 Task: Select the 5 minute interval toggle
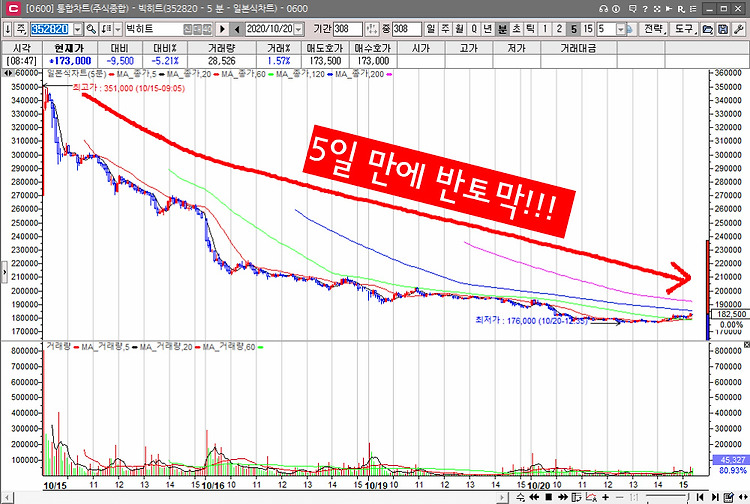coord(574,29)
